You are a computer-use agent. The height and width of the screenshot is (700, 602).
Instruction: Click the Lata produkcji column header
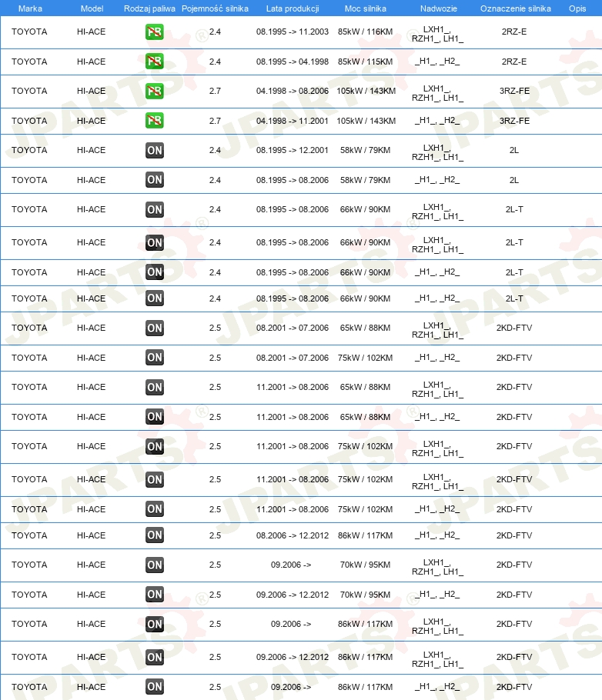[293, 8]
